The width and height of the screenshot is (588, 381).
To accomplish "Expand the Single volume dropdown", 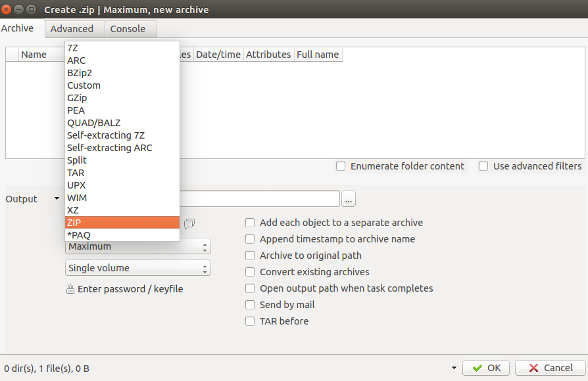I will pyautogui.click(x=138, y=268).
